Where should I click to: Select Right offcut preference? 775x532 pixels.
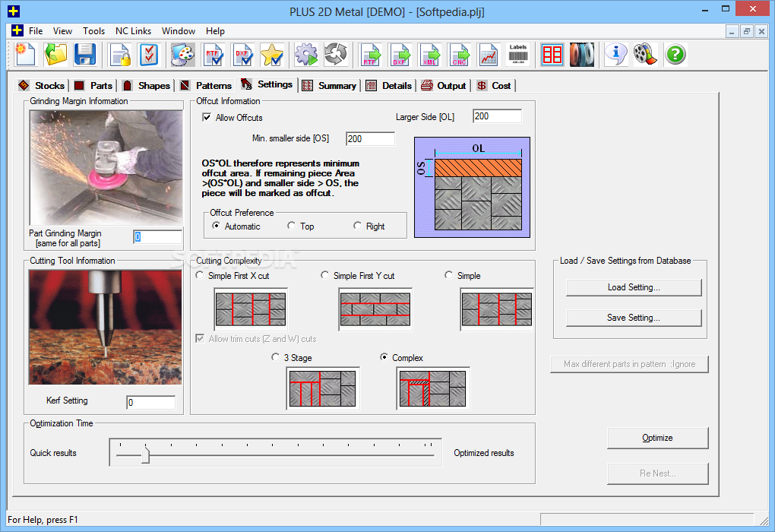pos(357,226)
